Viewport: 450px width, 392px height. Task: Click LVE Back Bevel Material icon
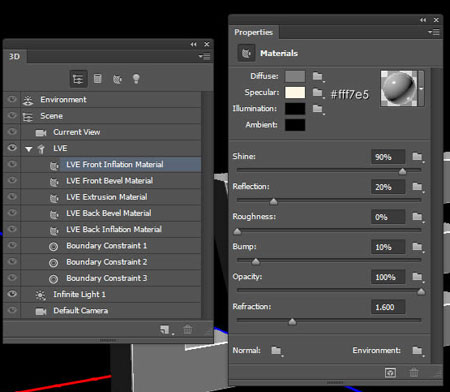54,214
